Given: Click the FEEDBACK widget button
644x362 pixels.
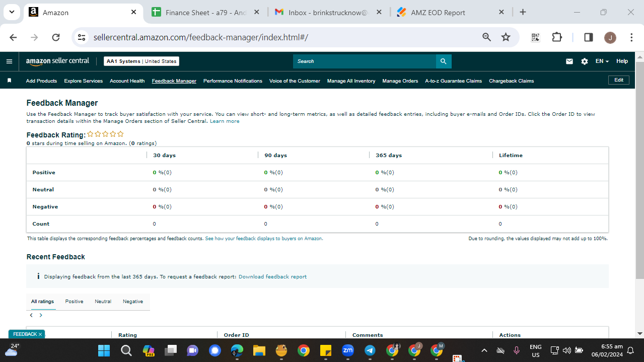Looking at the screenshot, I should (x=25, y=334).
